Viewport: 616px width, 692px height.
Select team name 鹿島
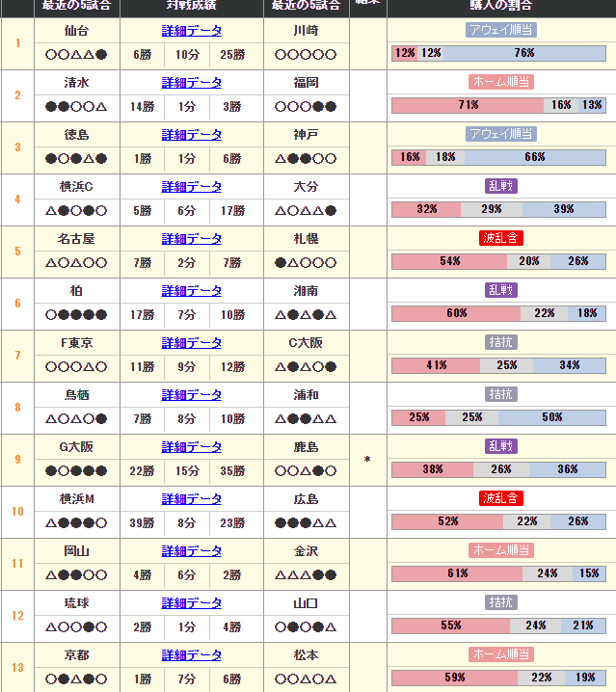[306, 447]
